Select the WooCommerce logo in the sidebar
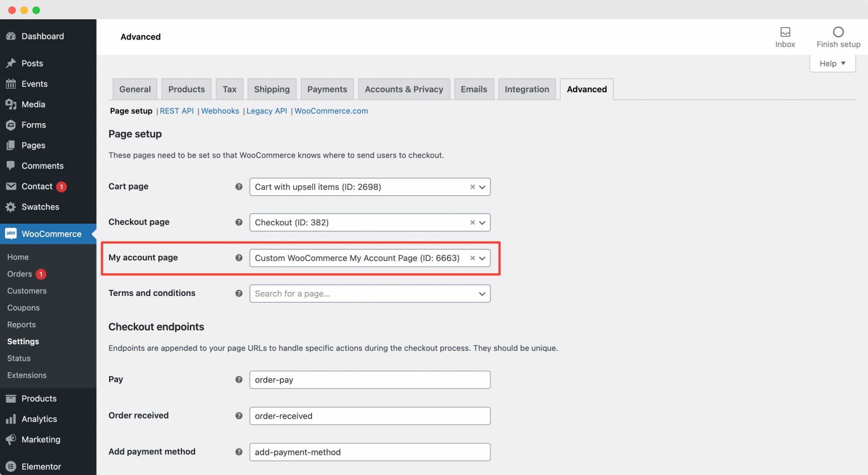The image size is (868, 475). coord(11,233)
